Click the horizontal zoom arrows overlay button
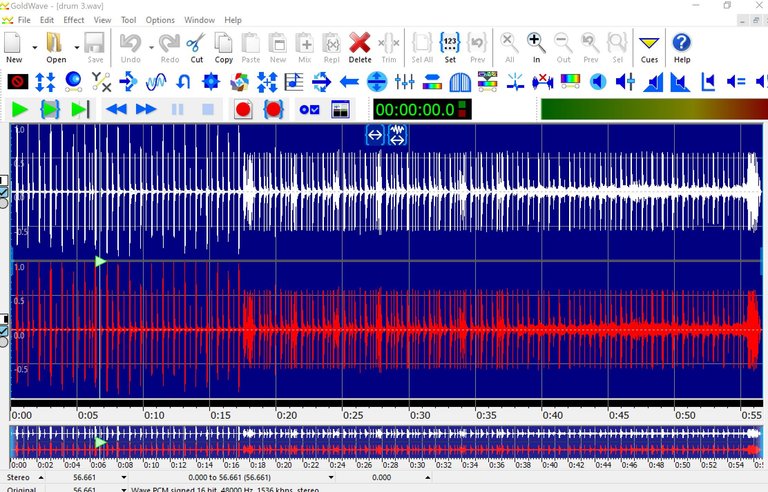This screenshot has width=768, height=492. pos(375,135)
